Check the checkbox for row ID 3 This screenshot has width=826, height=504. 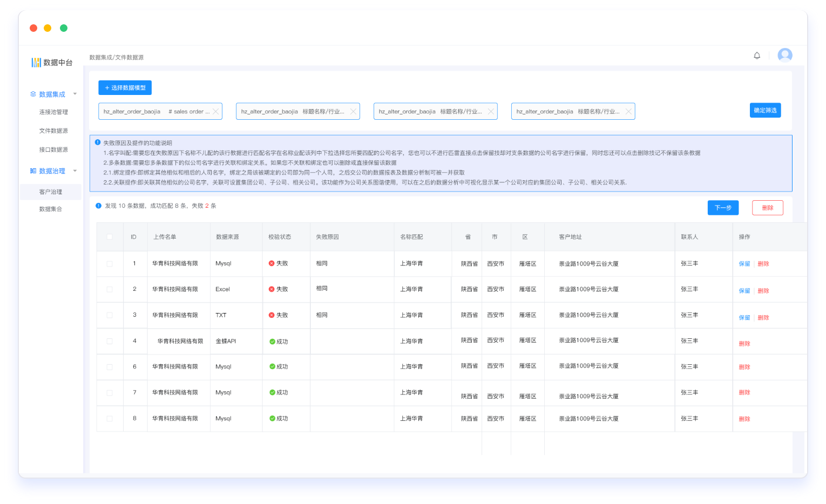[x=110, y=315]
